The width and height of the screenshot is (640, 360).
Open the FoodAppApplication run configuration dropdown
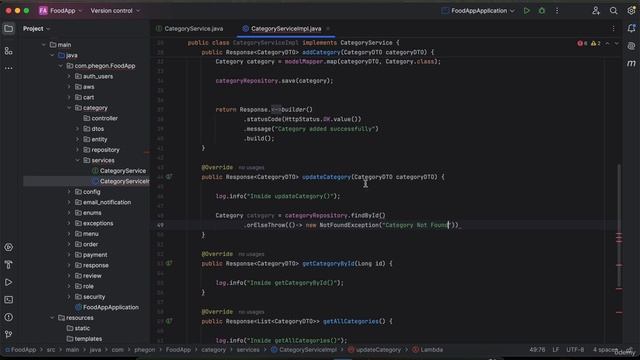click(x=478, y=11)
